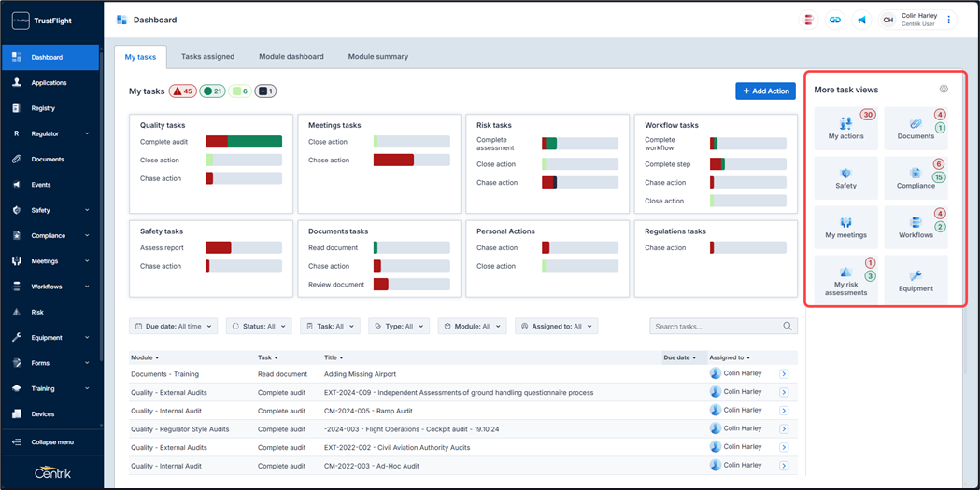Click the settings gear in More task views
This screenshot has height=490, width=980.
coord(944,90)
